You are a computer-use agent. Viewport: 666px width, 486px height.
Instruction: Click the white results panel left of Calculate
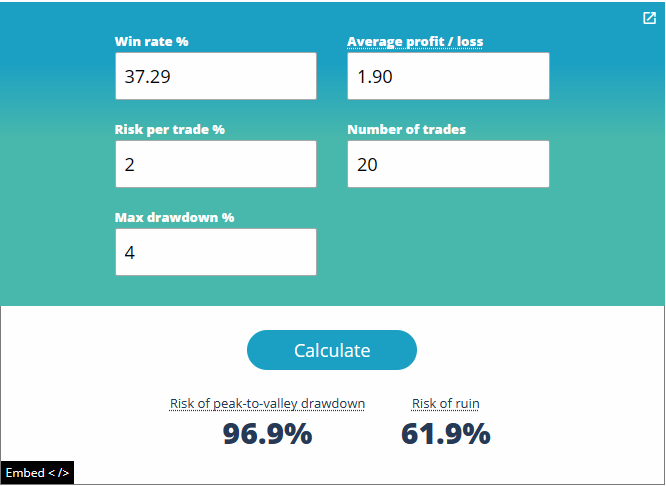click(x=120, y=350)
